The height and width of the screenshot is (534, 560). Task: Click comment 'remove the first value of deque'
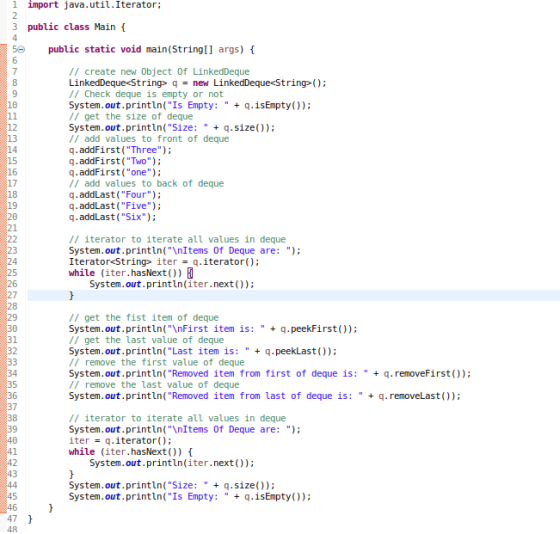(x=156, y=363)
